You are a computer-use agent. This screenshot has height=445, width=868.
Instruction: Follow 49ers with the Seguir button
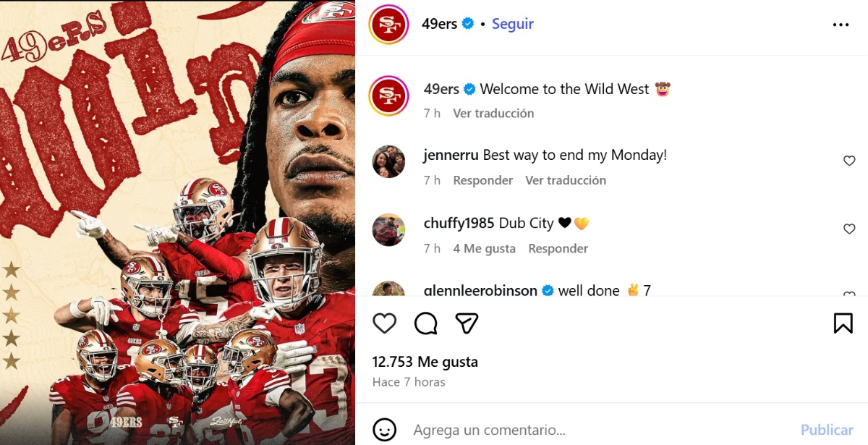coord(513,24)
